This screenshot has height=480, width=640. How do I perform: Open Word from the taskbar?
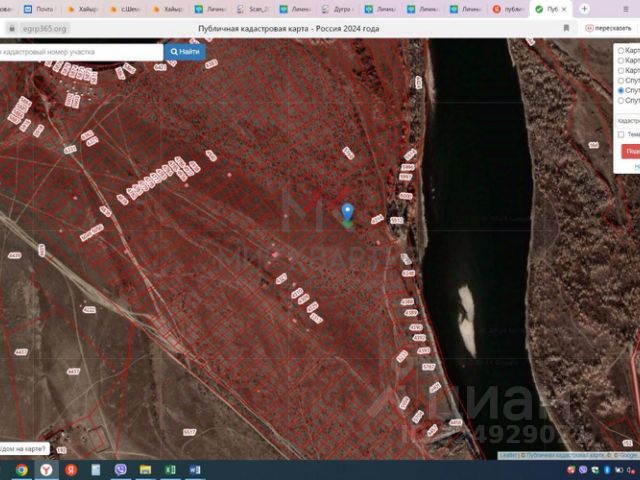[195, 470]
